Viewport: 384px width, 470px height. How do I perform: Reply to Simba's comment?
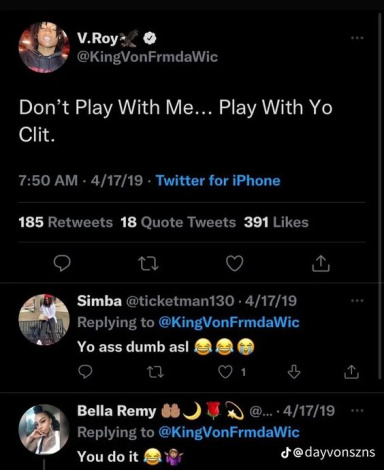[85, 372]
